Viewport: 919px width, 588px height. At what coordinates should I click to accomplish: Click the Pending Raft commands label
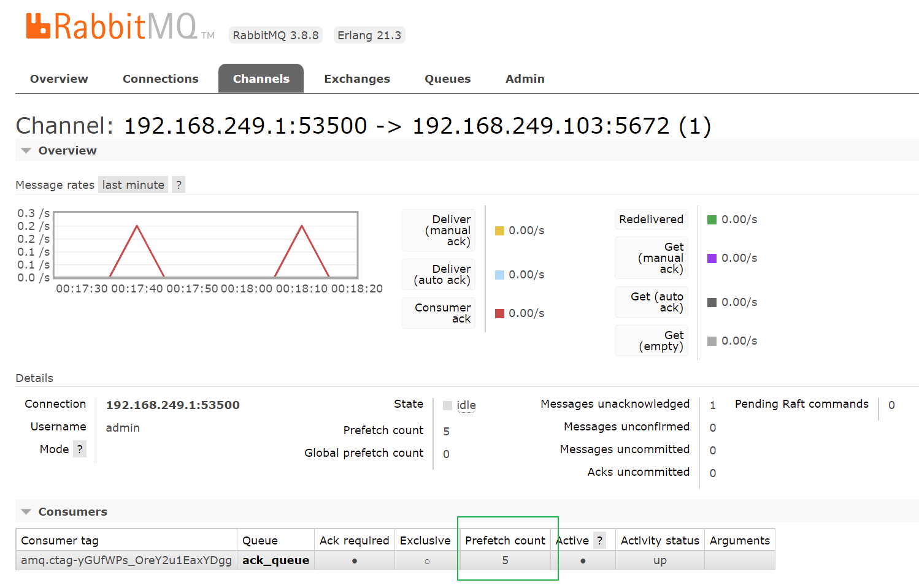[802, 404]
